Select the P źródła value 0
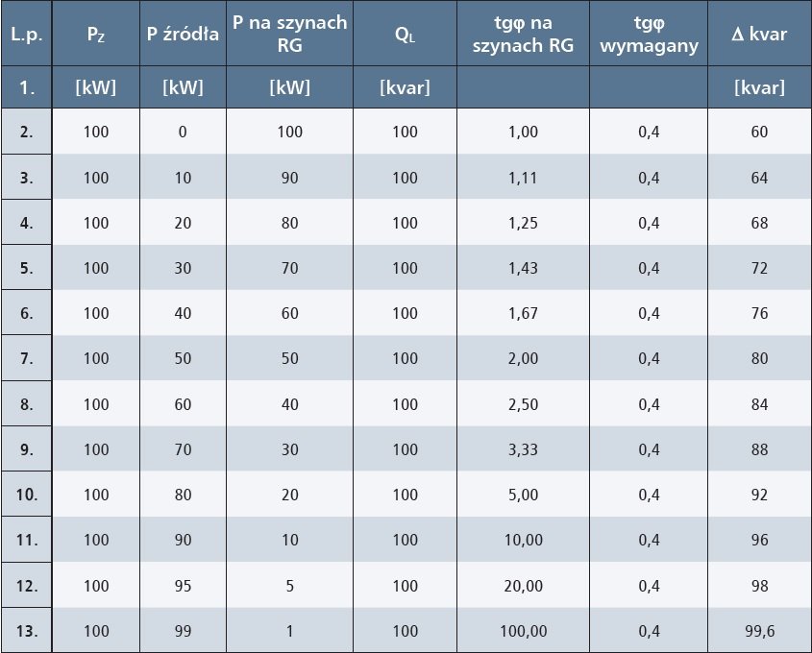Image resolution: width=812 pixels, height=653 pixels. 183,132
